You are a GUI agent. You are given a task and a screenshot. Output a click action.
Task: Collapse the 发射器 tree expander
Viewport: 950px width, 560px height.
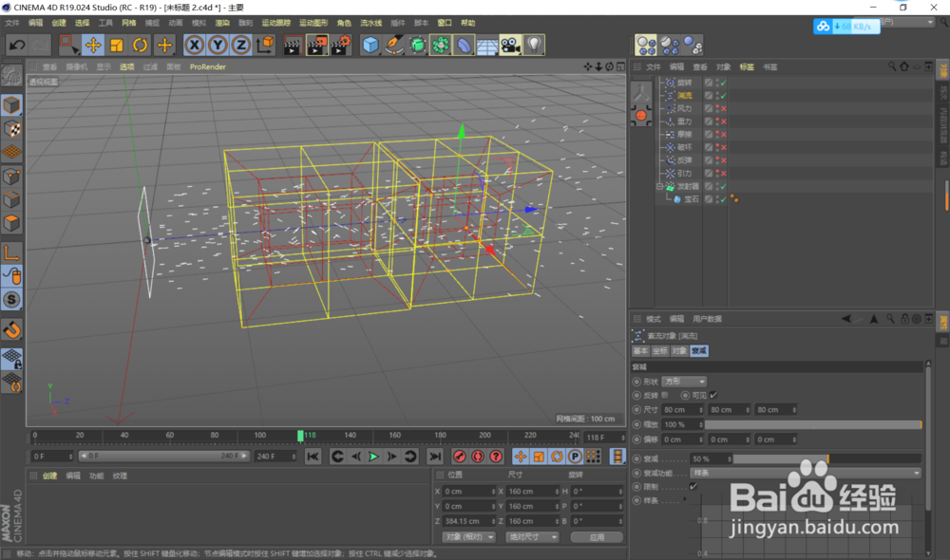659,186
